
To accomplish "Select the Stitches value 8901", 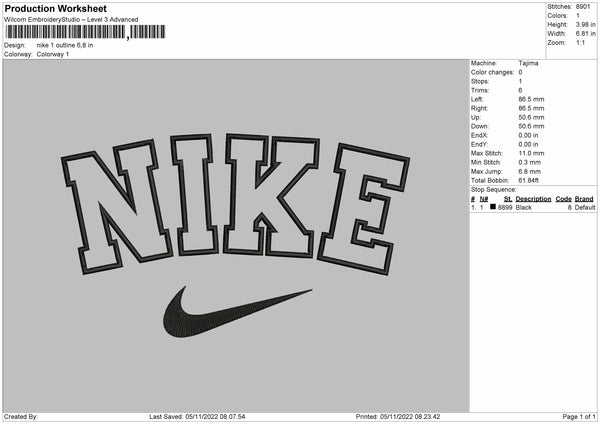I will (583, 7).
